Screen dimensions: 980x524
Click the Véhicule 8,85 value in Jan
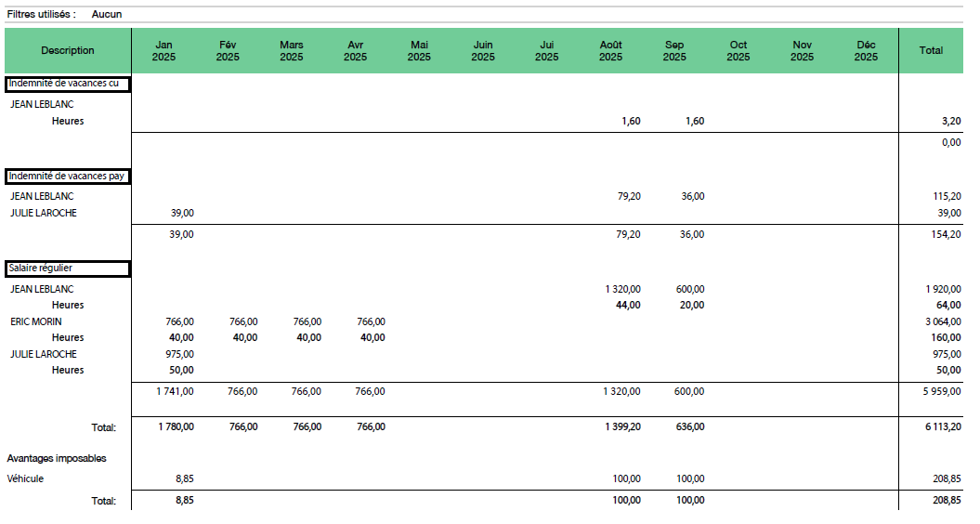tap(184, 479)
